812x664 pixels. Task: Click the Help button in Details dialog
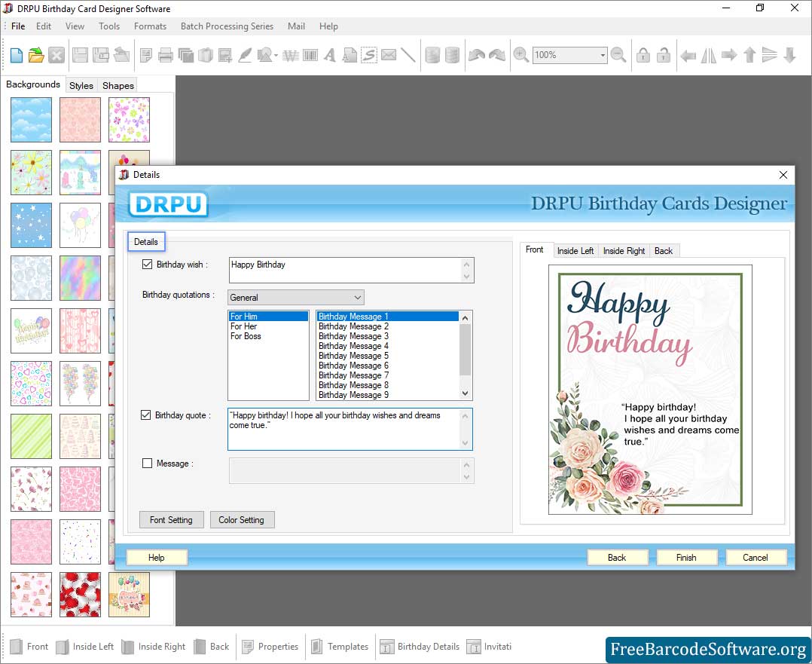click(x=157, y=558)
